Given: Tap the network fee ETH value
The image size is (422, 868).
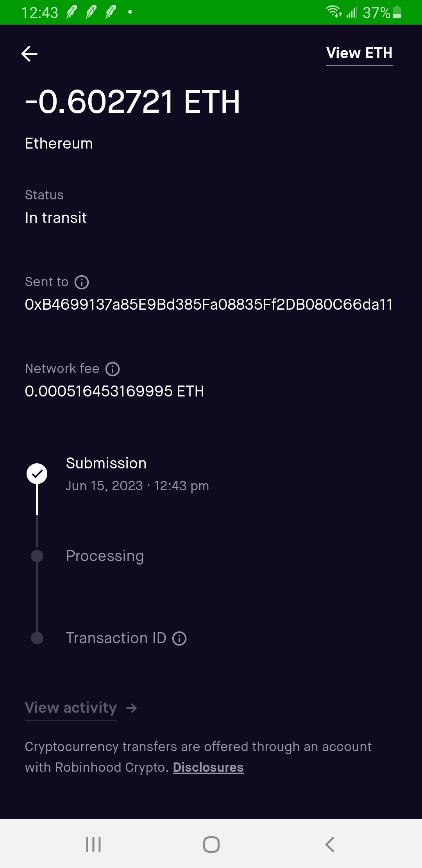Looking at the screenshot, I should click(114, 391).
